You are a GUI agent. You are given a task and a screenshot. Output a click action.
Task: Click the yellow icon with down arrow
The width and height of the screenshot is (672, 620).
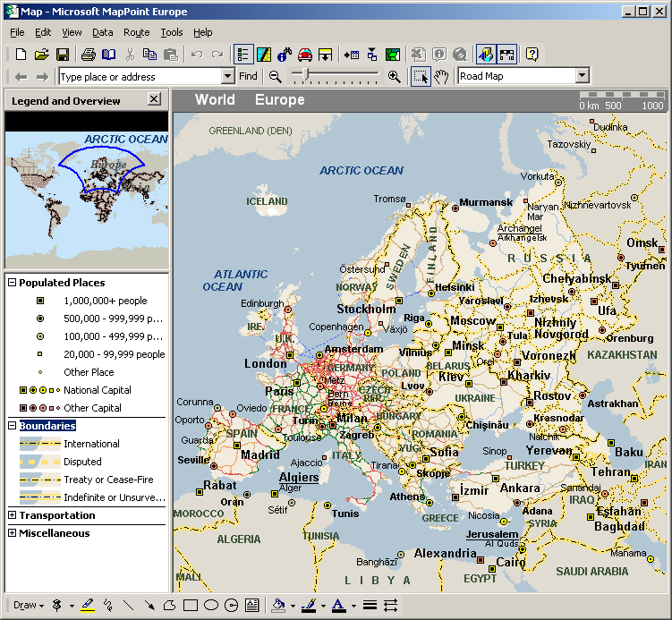[326, 55]
